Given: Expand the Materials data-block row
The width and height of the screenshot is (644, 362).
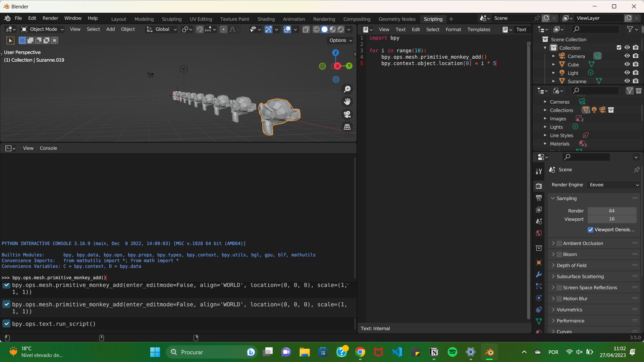Looking at the screenshot, I should point(545,144).
